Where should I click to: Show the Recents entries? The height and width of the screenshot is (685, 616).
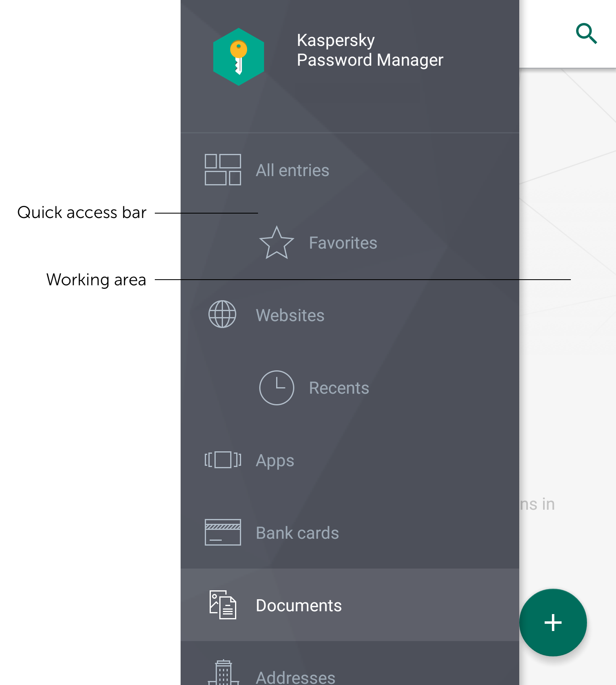(350, 388)
